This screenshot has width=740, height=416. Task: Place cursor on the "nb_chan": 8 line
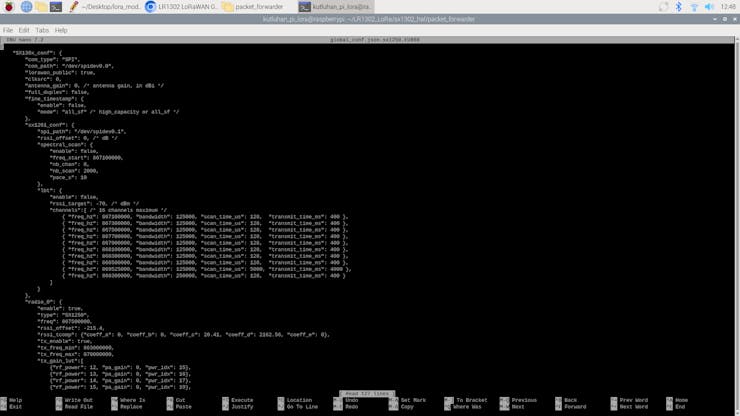point(69,164)
